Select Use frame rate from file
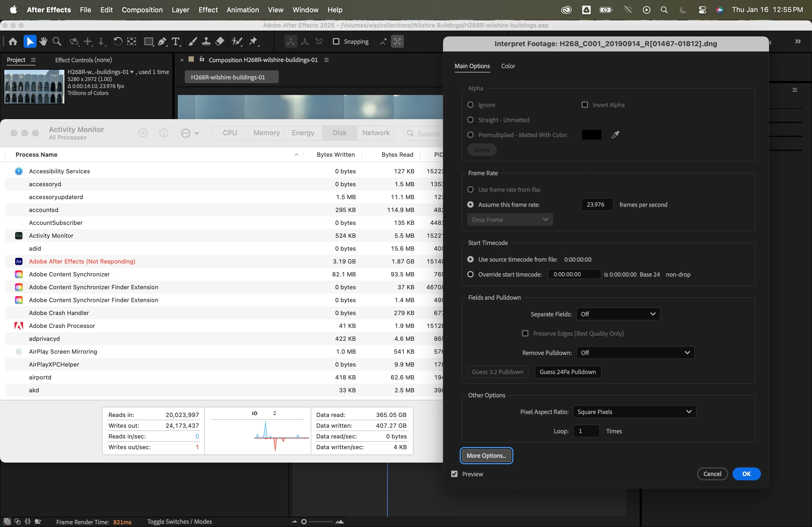 pos(470,189)
